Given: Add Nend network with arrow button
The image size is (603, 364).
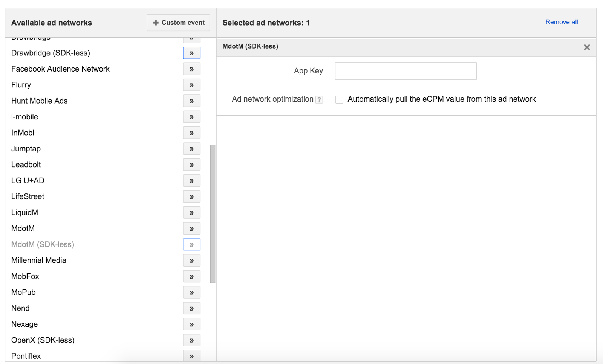Looking at the screenshot, I should click(x=191, y=308).
